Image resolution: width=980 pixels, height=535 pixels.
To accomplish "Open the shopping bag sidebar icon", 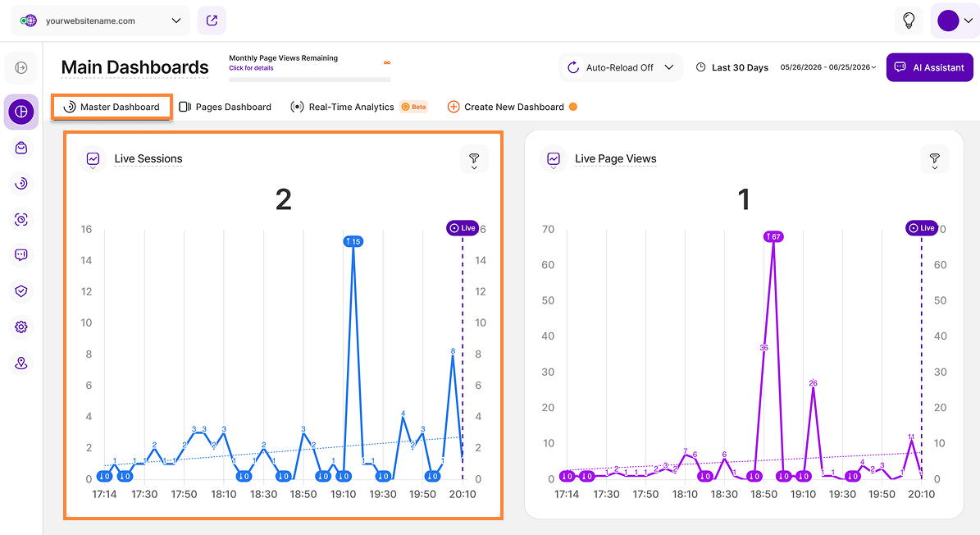I will (x=21, y=149).
